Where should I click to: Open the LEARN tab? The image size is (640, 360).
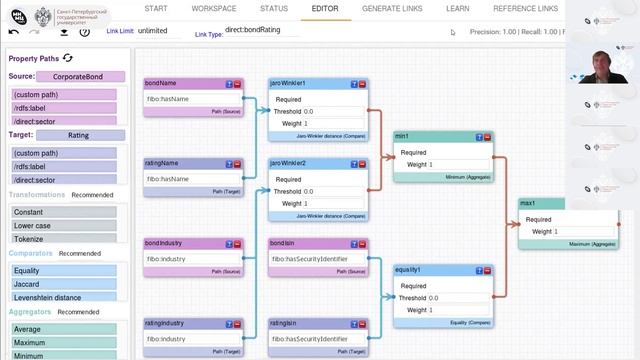click(458, 9)
